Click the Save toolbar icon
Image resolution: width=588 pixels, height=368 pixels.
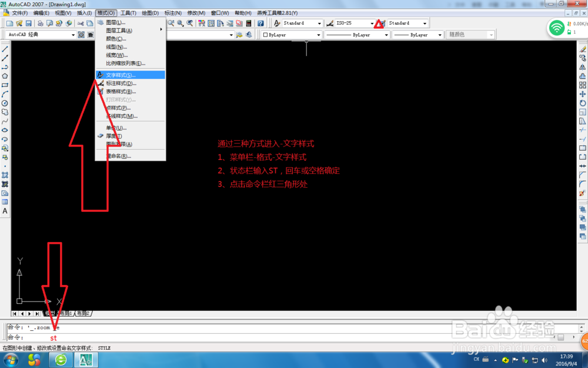point(28,24)
